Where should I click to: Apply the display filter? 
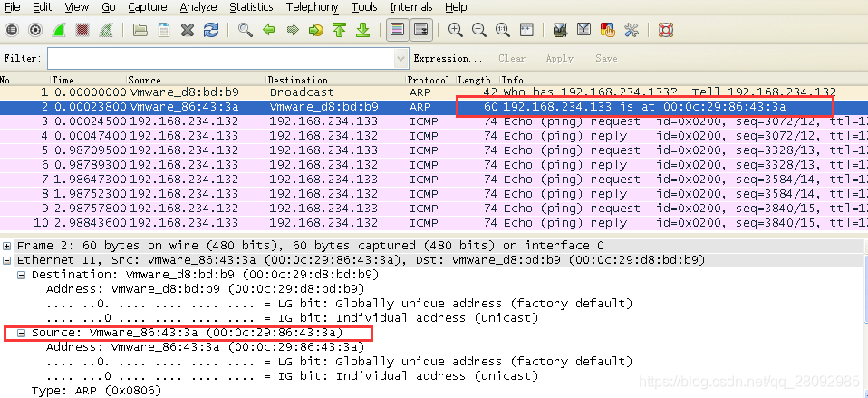coord(559,58)
